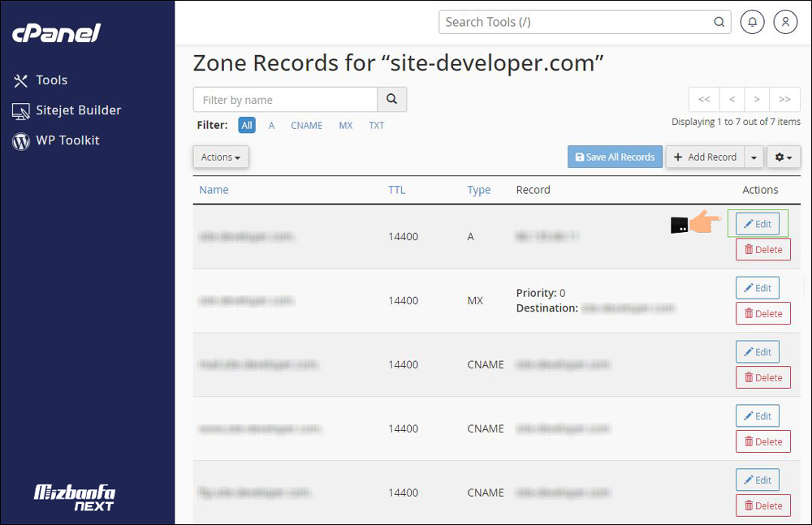This screenshot has height=525, width=812.
Task: Delete the second CNAME record
Action: [x=763, y=442]
